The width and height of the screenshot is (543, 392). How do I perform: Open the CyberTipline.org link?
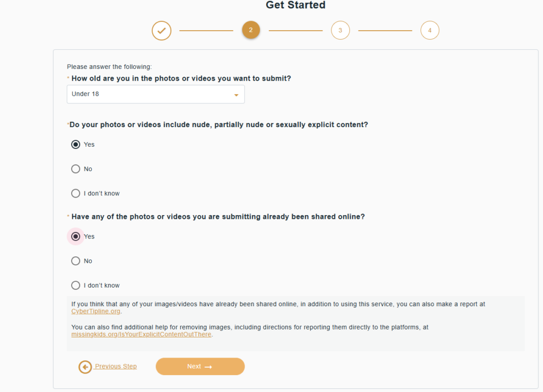point(96,311)
